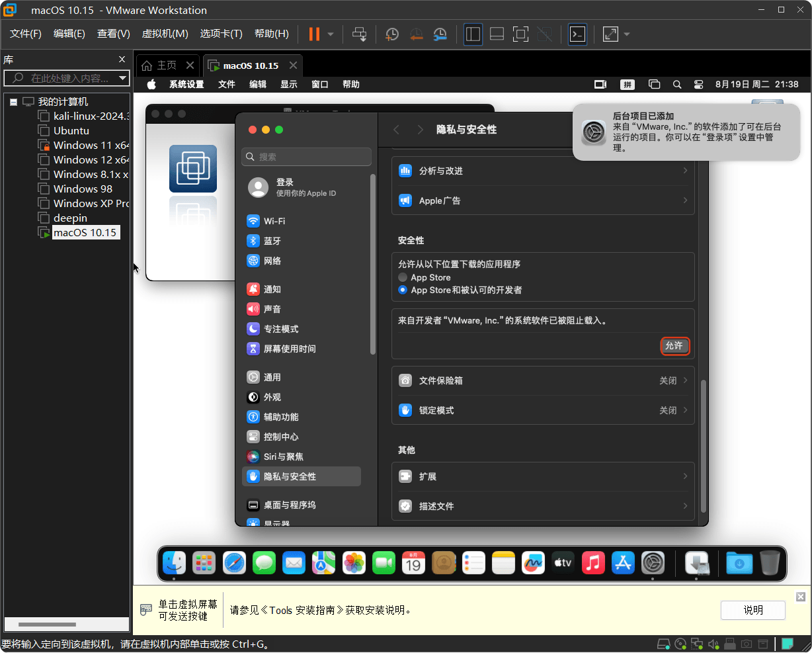Take a snapshot of the virtual machine
This screenshot has height=653, width=812.
tap(391, 34)
